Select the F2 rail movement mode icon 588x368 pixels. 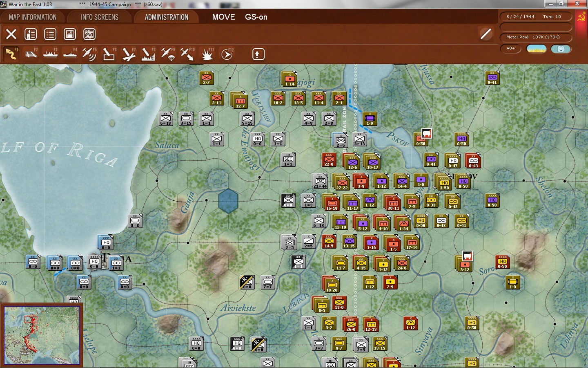(31, 54)
